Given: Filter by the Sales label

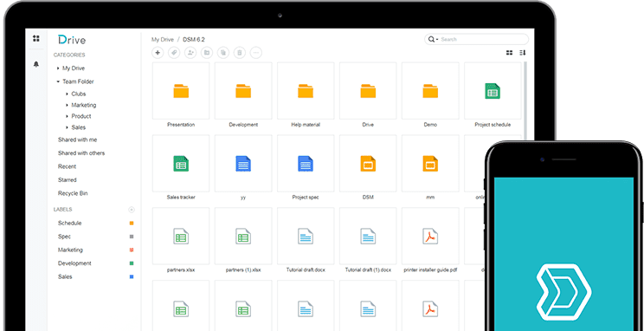Looking at the screenshot, I should click(65, 276).
